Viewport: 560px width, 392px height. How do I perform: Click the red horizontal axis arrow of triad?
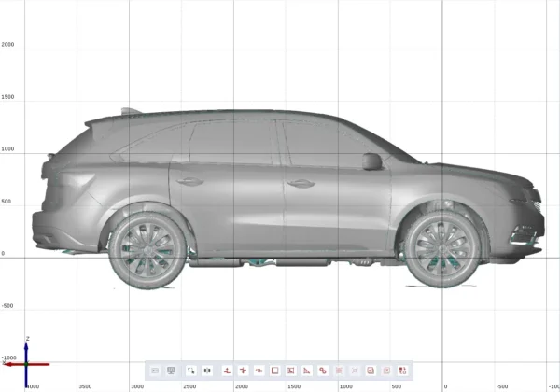(27, 364)
